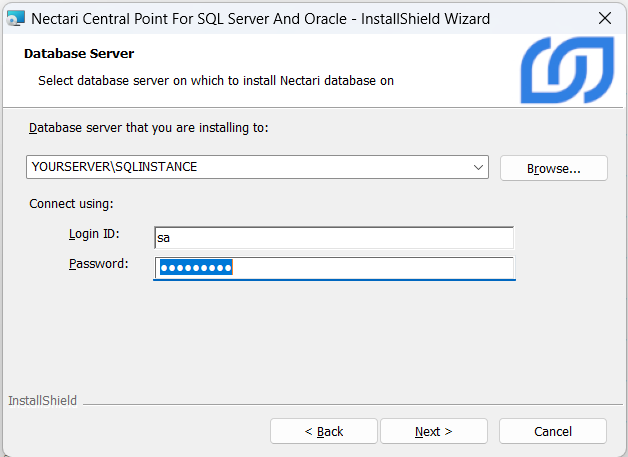Click into the masked Password field
The image size is (628, 457).
[x=334, y=268]
